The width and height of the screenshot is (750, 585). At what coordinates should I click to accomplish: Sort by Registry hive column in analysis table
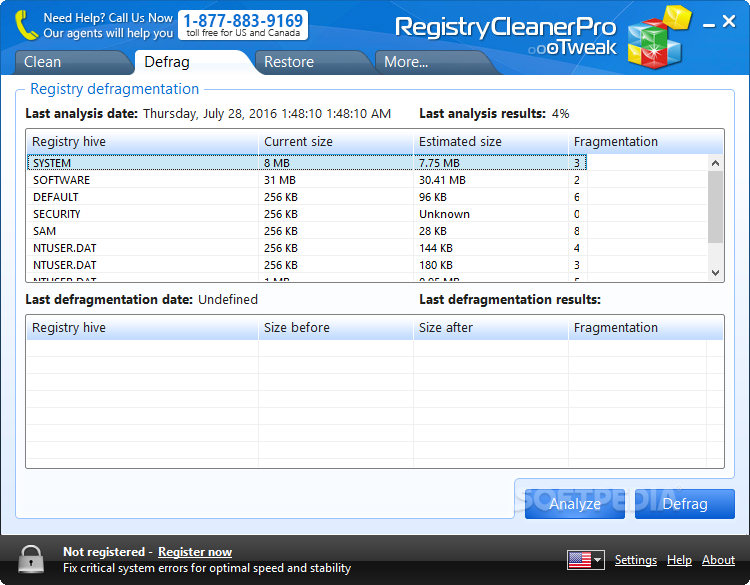143,142
